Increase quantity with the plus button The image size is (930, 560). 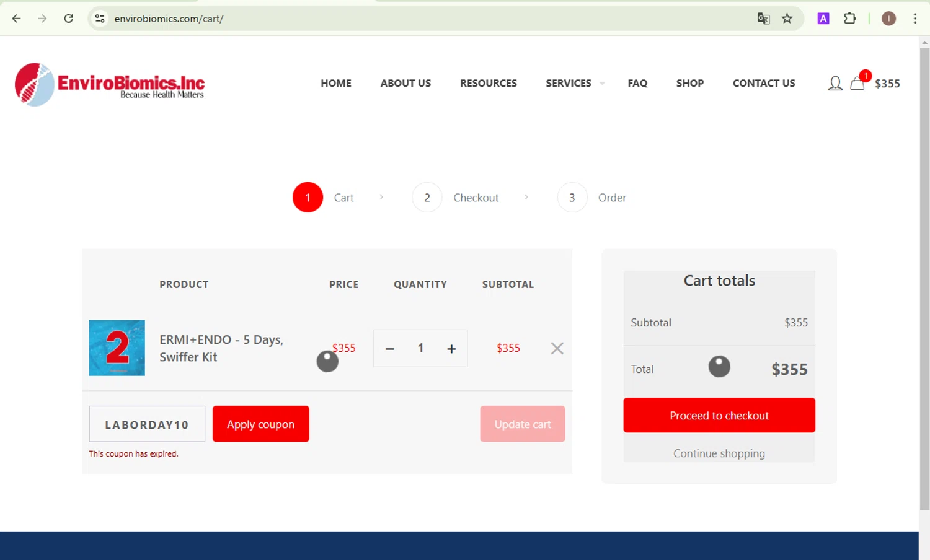click(451, 349)
